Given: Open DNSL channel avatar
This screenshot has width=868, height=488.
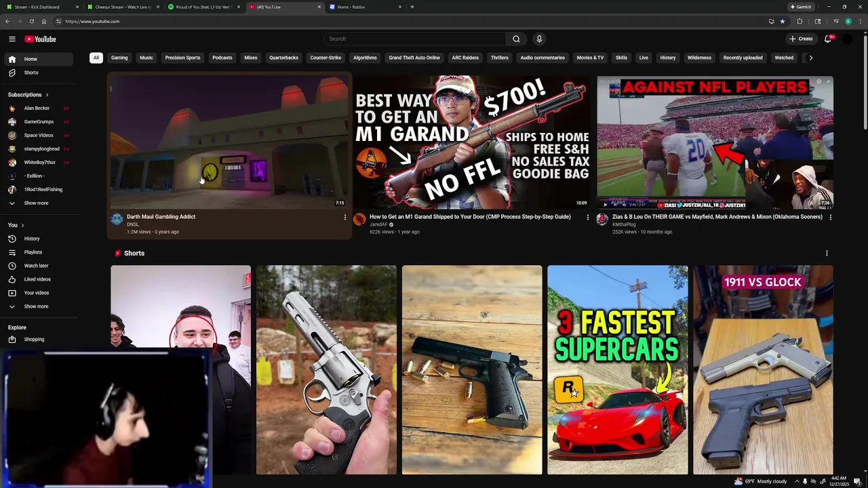Looking at the screenshot, I should click(x=117, y=220).
